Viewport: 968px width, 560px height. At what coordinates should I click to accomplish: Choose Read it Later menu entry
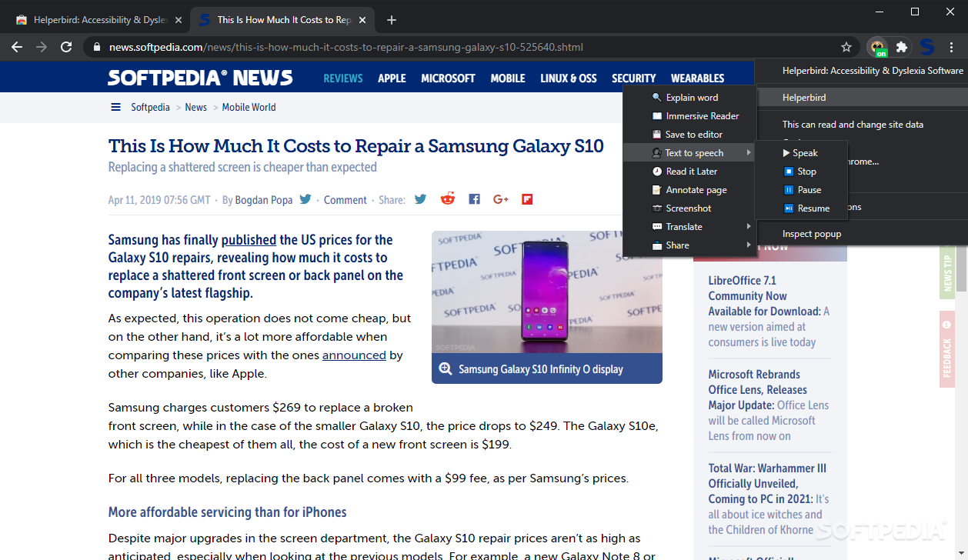(689, 172)
